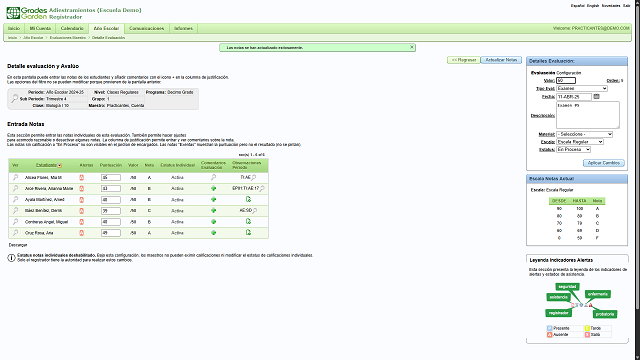Open Mi Cuenta tab
The width and height of the screenshot is (640, 360).
[x=40, y=29]
